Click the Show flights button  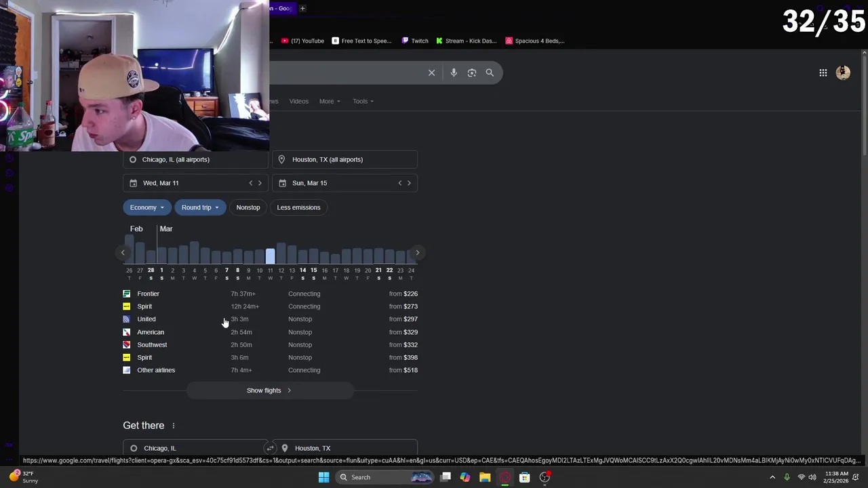coord(270,390)
